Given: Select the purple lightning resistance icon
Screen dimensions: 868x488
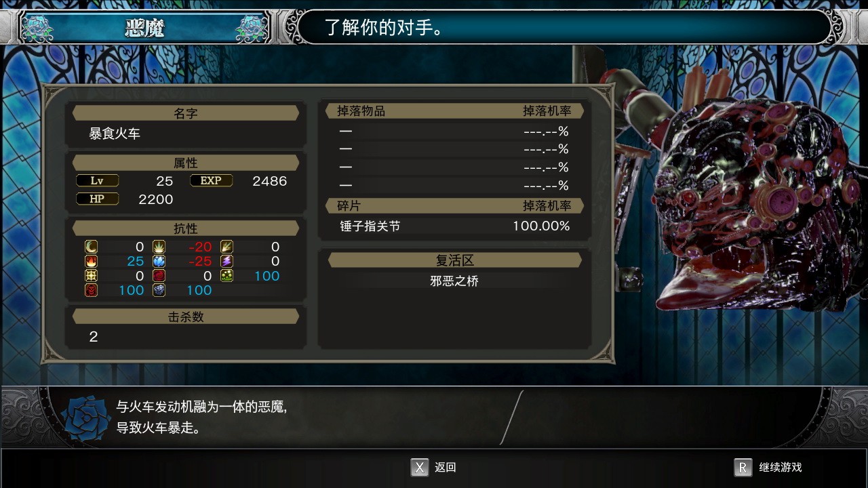Looking at the screenshot, I should coord(226,262).
